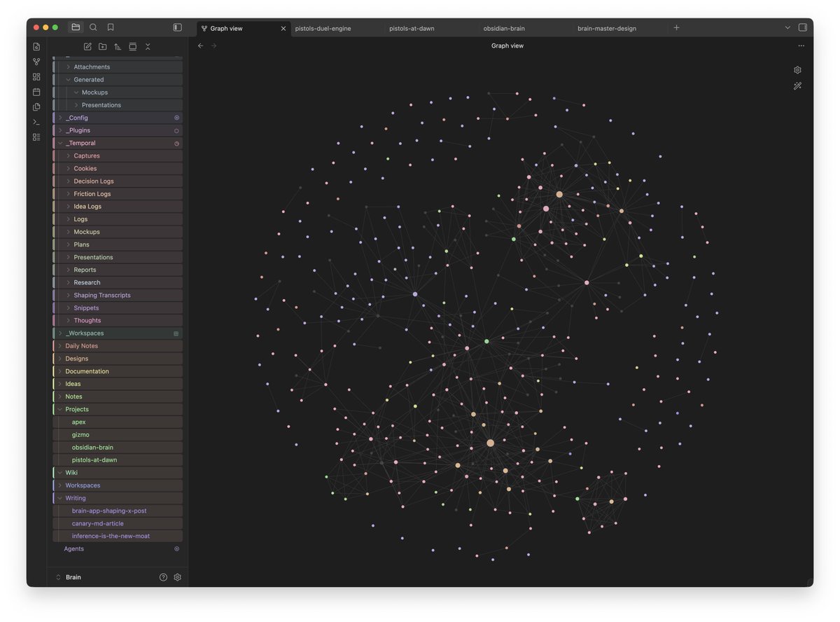Open today's daily note calendar icon
Image resolution: width=840 pixels, height=622 pixels.
36,92
